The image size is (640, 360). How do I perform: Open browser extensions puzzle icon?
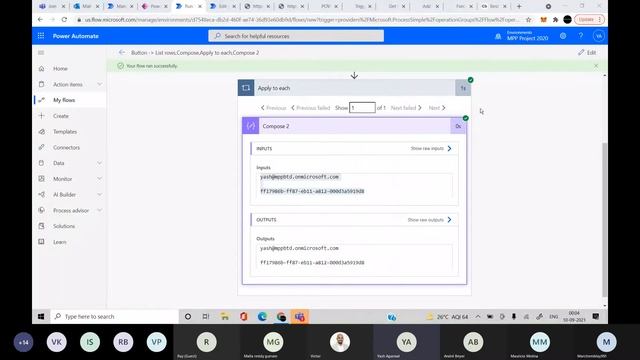pyautogui.click(x=555, y=19)
